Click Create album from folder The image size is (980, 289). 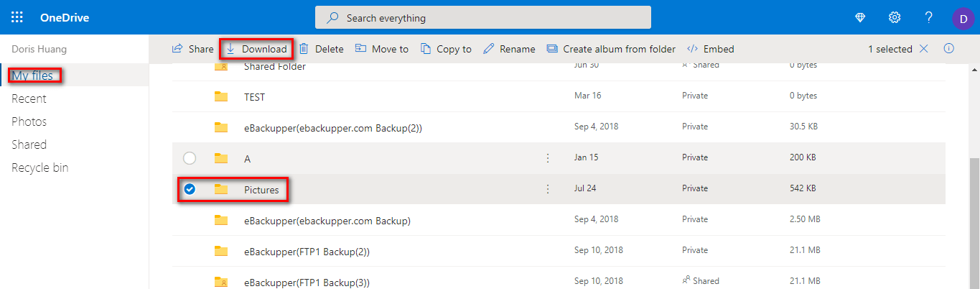(611, 49)
